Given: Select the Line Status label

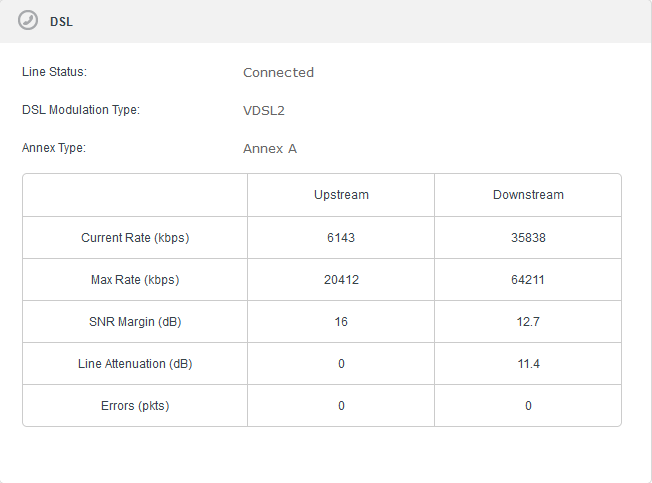Looking at the screenshot, I should [55, 72].
